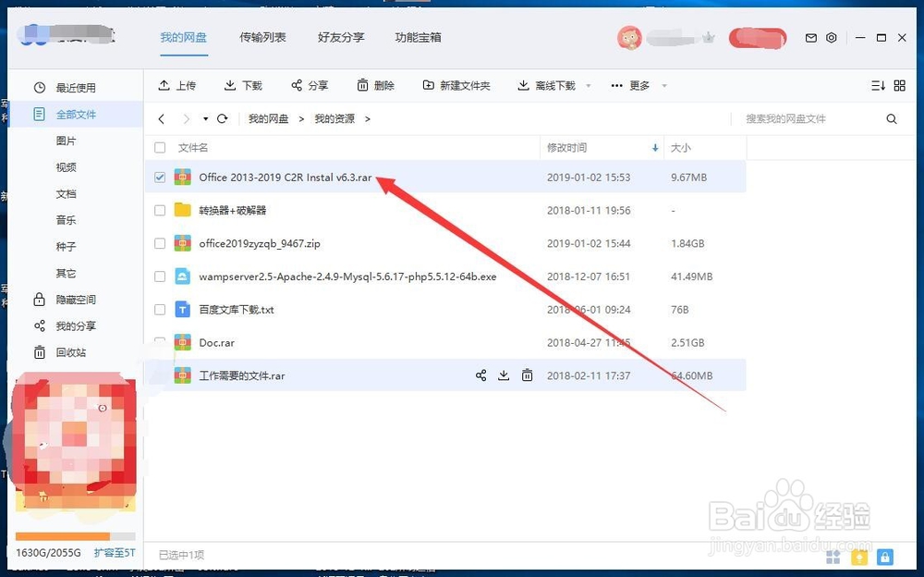Share the 工作需要的文件.rar row icon

480,375
